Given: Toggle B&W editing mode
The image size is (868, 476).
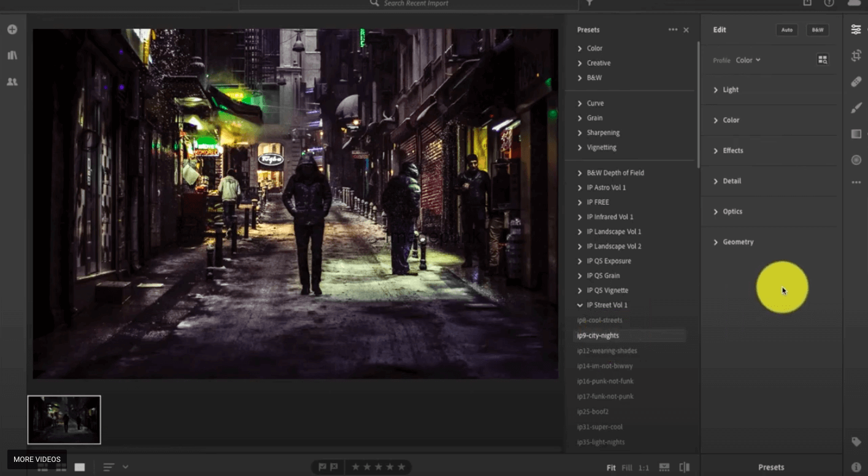Looking at the screenshot, I should tap(817, 29).
